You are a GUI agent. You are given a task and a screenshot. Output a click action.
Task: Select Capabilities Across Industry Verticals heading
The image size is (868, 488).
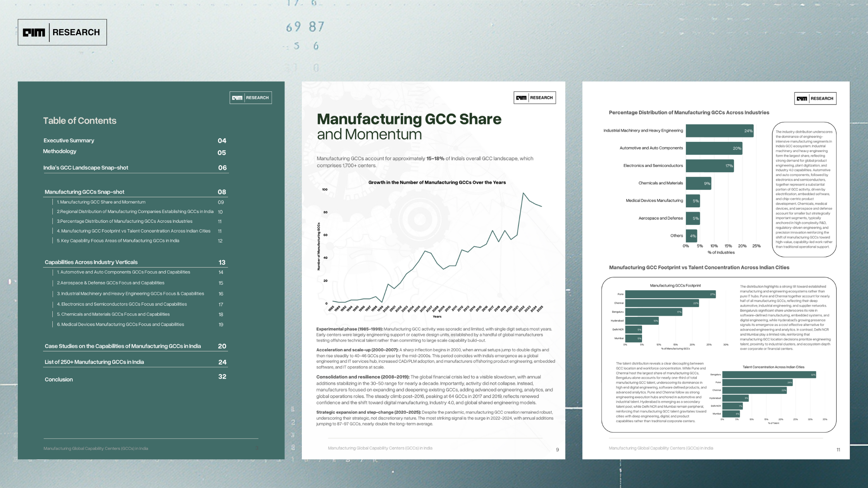pyautogui.click(x=91, y=262)
